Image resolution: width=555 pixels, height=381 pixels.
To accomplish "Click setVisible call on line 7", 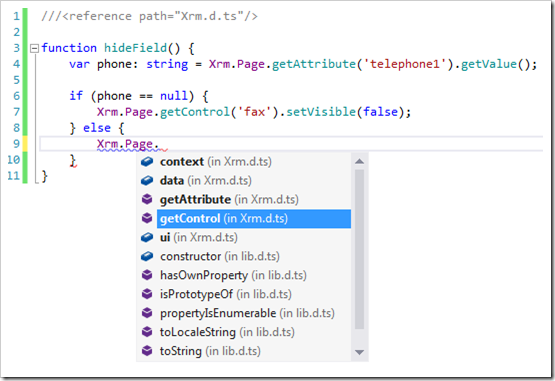I will (x=321, y=112).
